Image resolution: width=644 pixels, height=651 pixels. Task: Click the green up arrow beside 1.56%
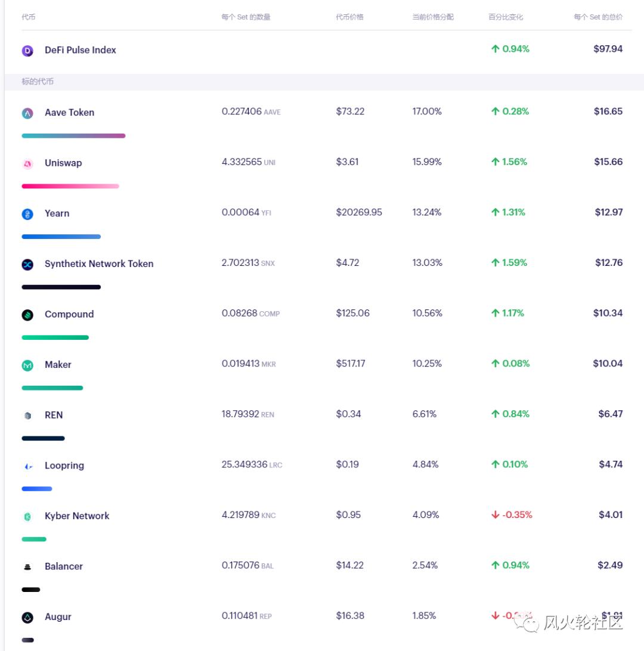click(495, 162)
